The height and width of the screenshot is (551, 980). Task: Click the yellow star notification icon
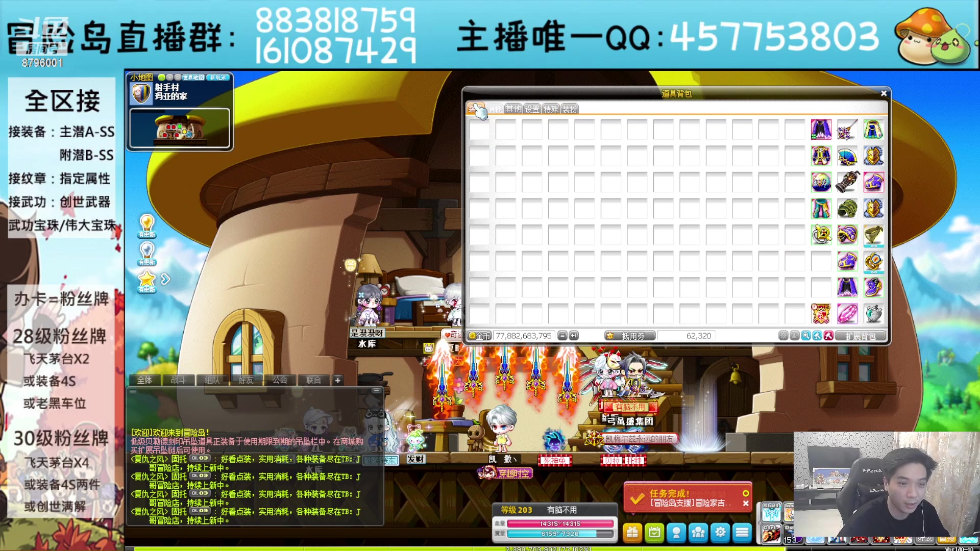(x=147, y=281)
